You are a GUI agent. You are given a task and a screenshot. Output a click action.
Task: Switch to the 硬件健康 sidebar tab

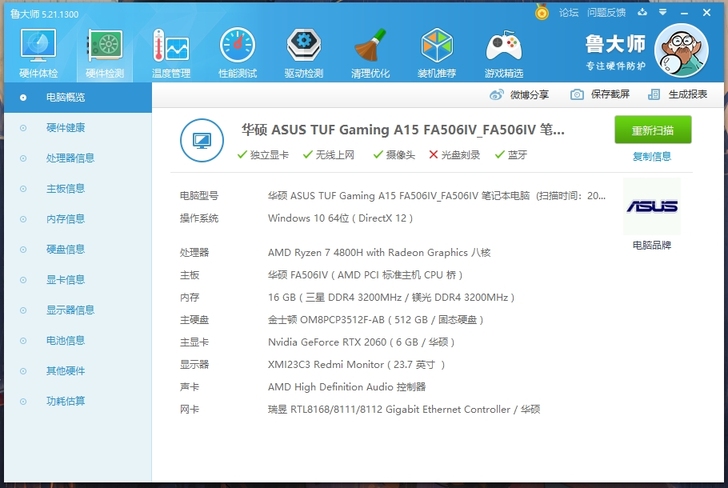(65, 127)
